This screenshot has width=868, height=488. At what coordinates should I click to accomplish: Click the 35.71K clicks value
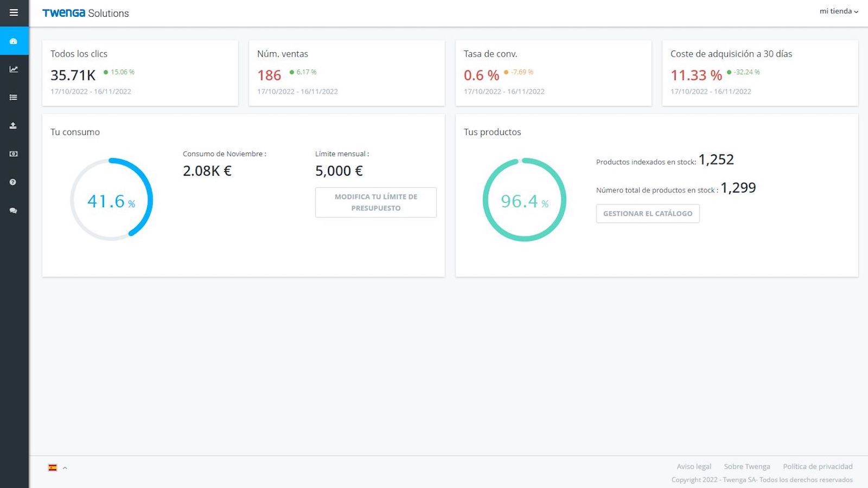pos(73,75)
